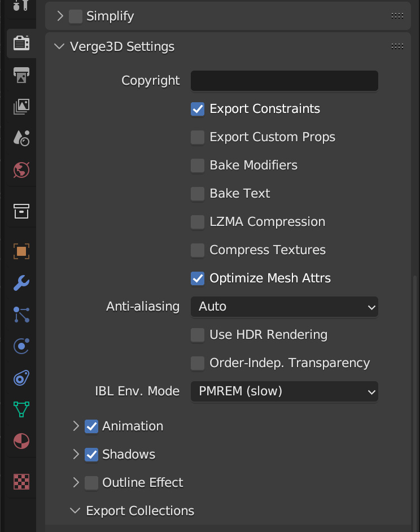The width and height of the screenshot is (420, 532).
Task: Open the Collection properties tab
Action: click(21, 211)
